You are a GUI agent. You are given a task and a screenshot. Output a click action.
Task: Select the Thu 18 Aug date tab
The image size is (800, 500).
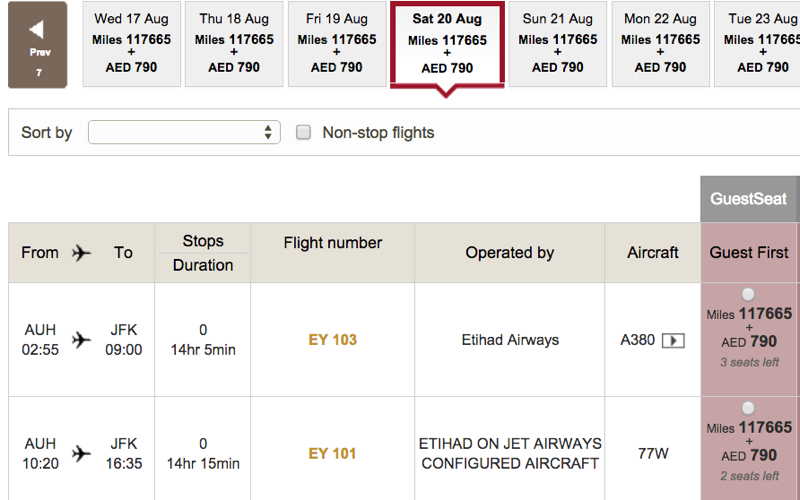tap(234, 44)
